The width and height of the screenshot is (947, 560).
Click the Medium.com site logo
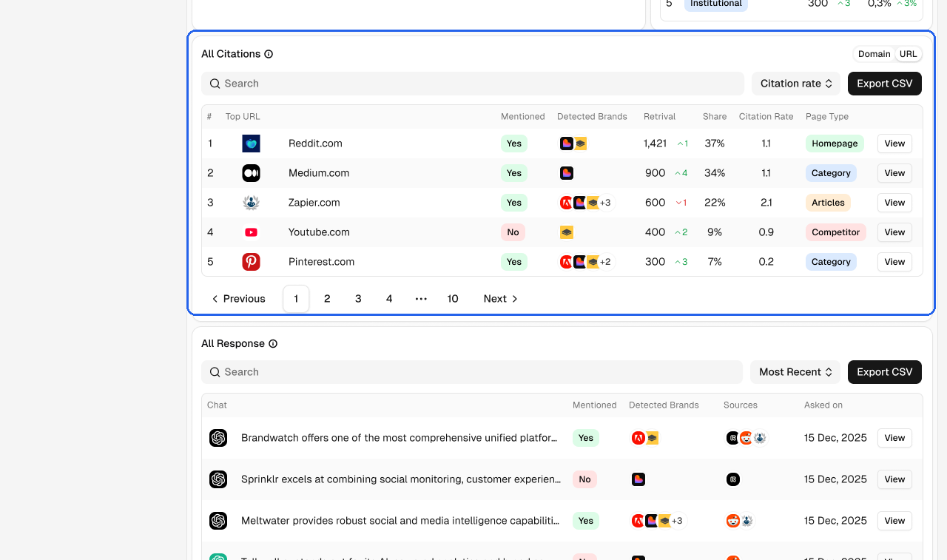(251, 173)
